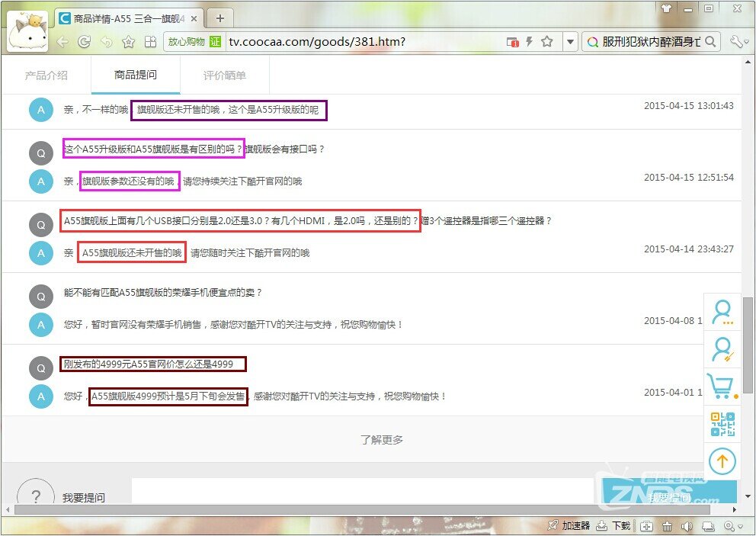This screenshot has width=756, height=536.
Task: Click the 我要提问 label beside the question mark
Action: tap(83, 498)
